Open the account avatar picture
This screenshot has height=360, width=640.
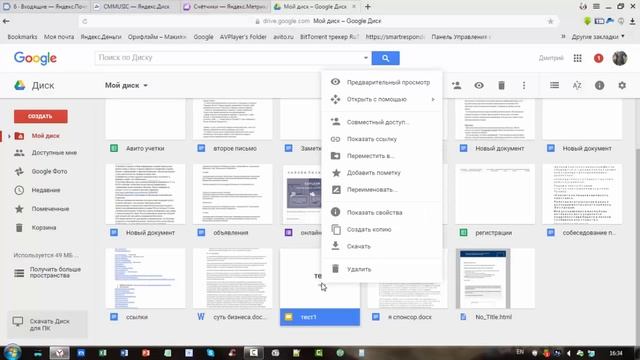pyautogui.click(x=620, y=58)
